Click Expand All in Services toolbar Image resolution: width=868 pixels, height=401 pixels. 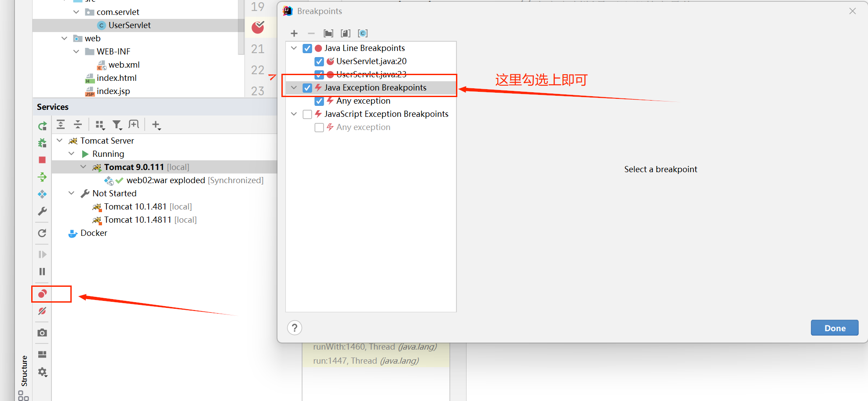click(61, 125)
